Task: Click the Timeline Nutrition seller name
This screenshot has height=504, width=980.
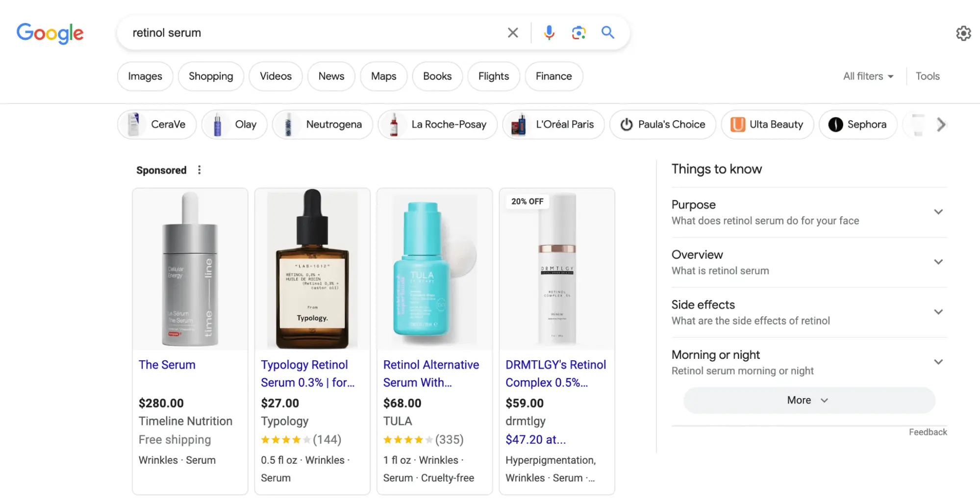Action: (185, 422)
